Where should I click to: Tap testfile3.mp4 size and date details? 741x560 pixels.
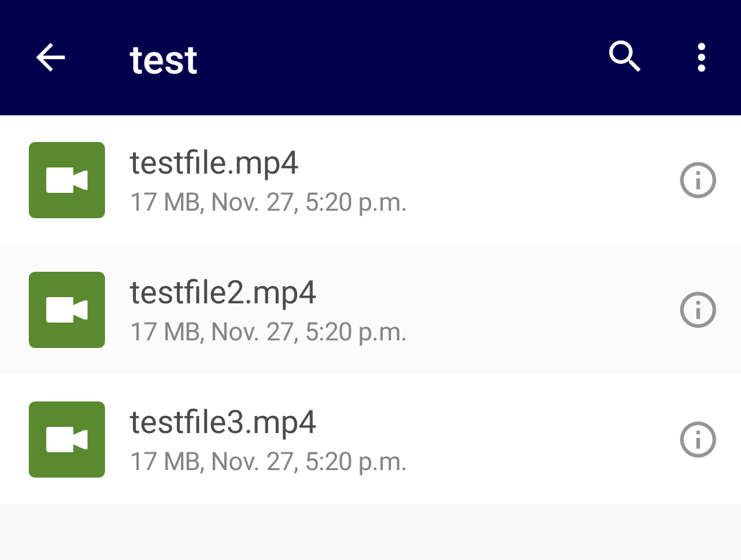tap(268, 462)
